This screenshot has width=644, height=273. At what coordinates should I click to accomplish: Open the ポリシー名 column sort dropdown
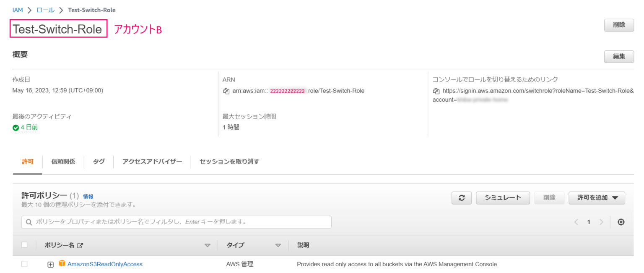point(208,245)
